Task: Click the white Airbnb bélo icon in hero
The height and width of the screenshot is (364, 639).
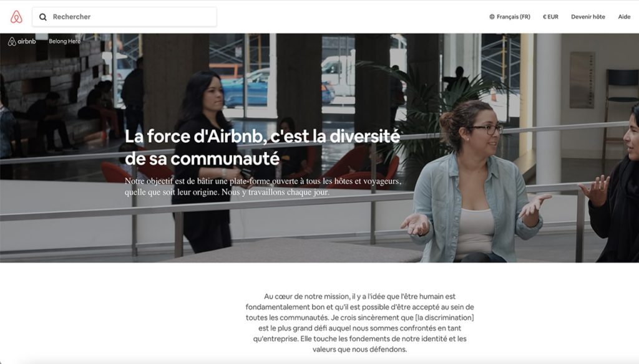Action: (12, 41)
